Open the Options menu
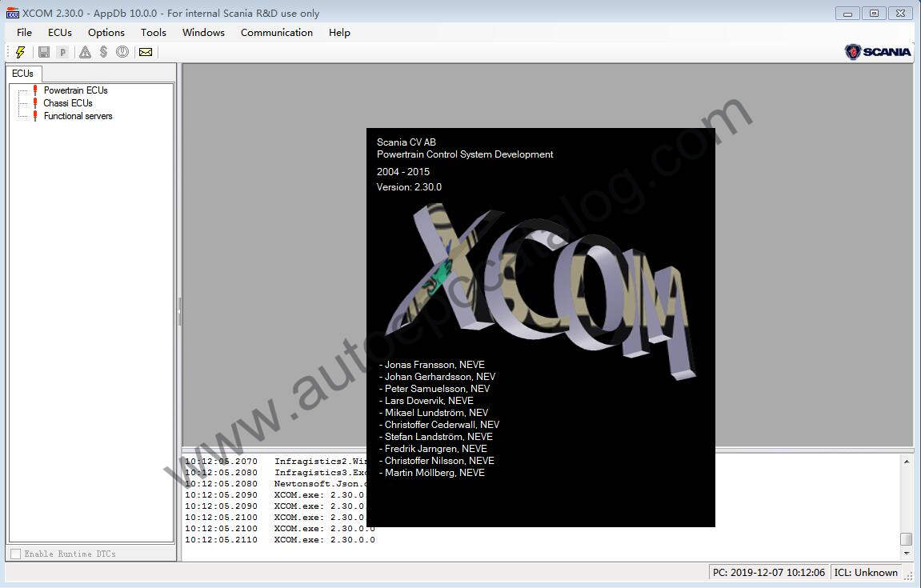The image size is (921, 588). click(x=106, y=32)
